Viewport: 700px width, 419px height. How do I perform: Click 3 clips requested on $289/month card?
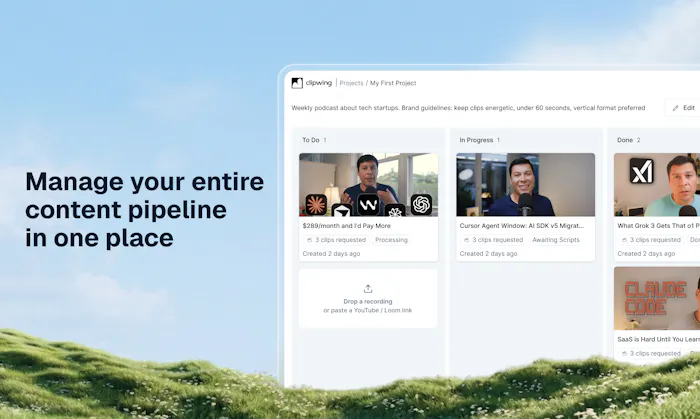(x=336, y=240)
